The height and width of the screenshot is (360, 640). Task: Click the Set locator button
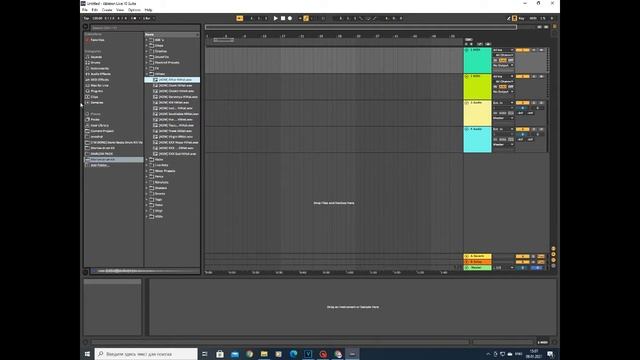tap(469, 40)
